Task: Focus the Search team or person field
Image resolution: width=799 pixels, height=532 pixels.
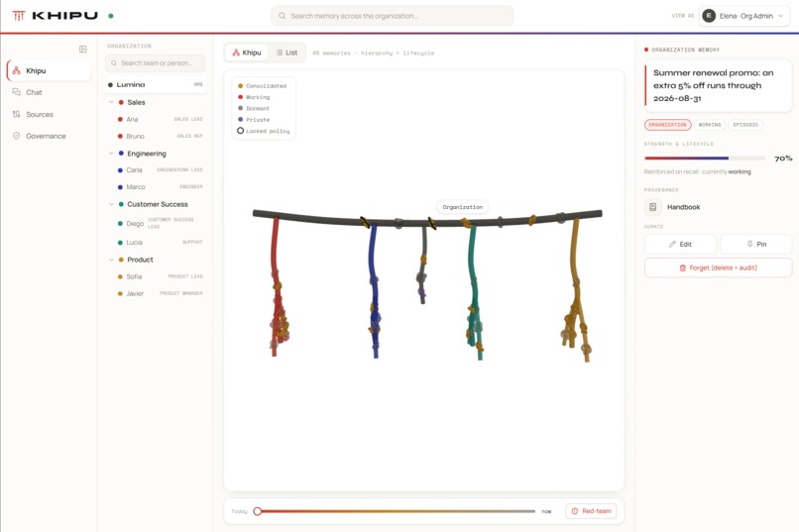Action: tap(156, 63)
